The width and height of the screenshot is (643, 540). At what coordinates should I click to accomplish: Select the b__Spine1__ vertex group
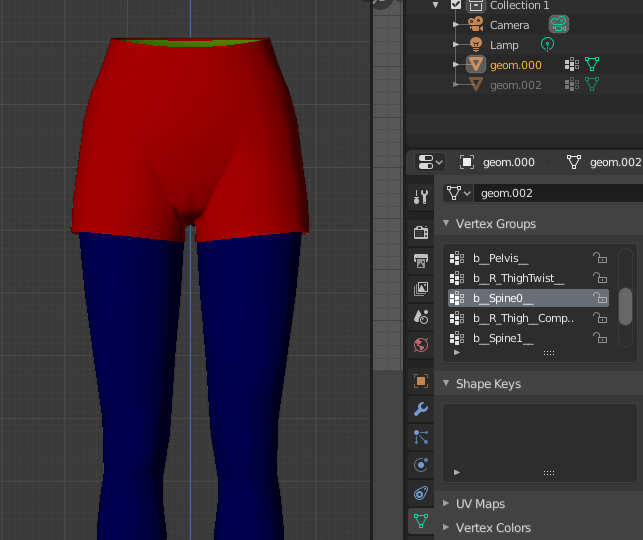coord(528,338)
